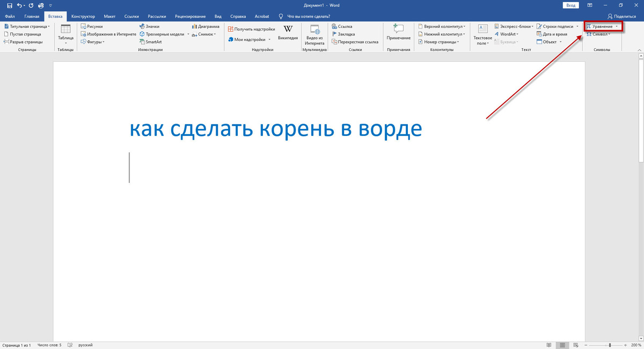
Task: Open the Таблица table dropdown
Action: tap(66, 35)
